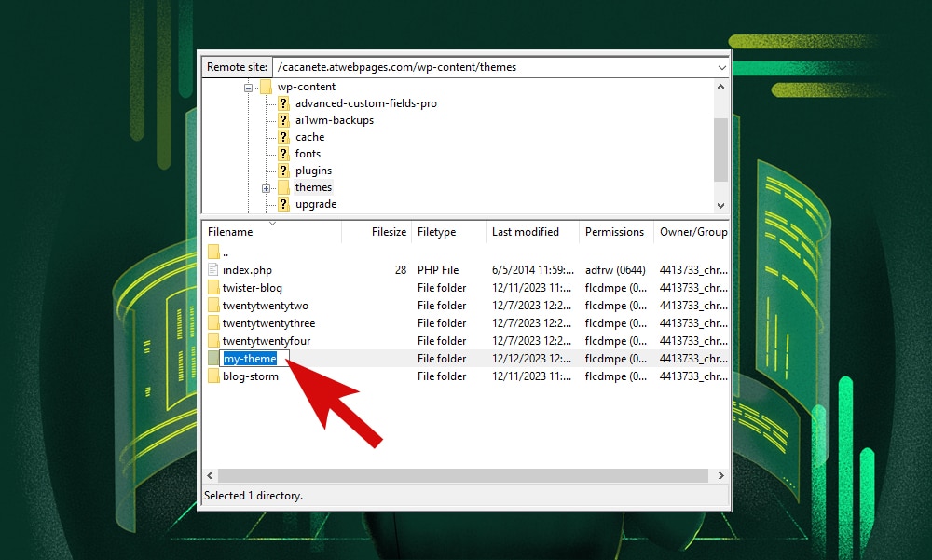This screenshot has width=932, height=560.
Task: Click the down arrow on the vertical scrollbar
Action: tap(720, 205)
